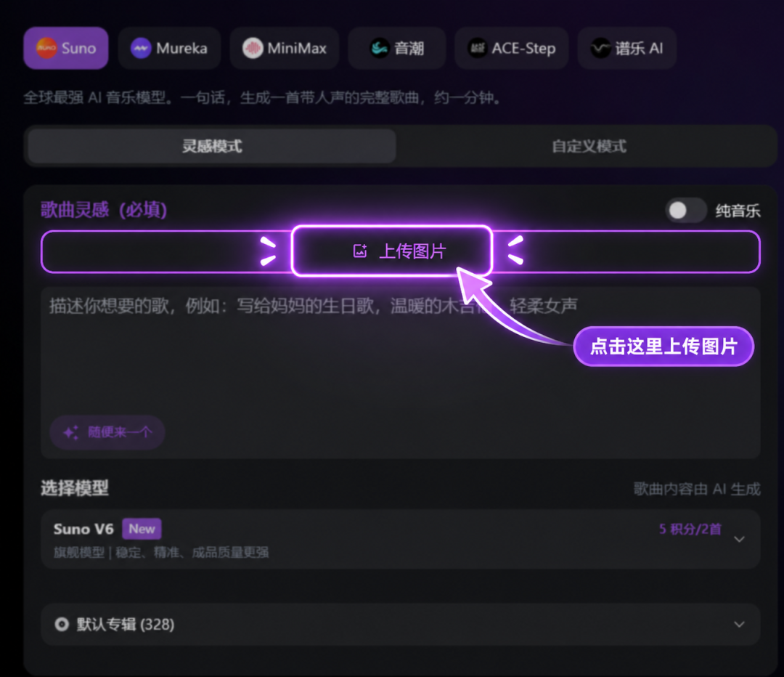Click the sparkle icon in 随便来一个
Viewport: 784px width, 677px height.
point(70,431)
